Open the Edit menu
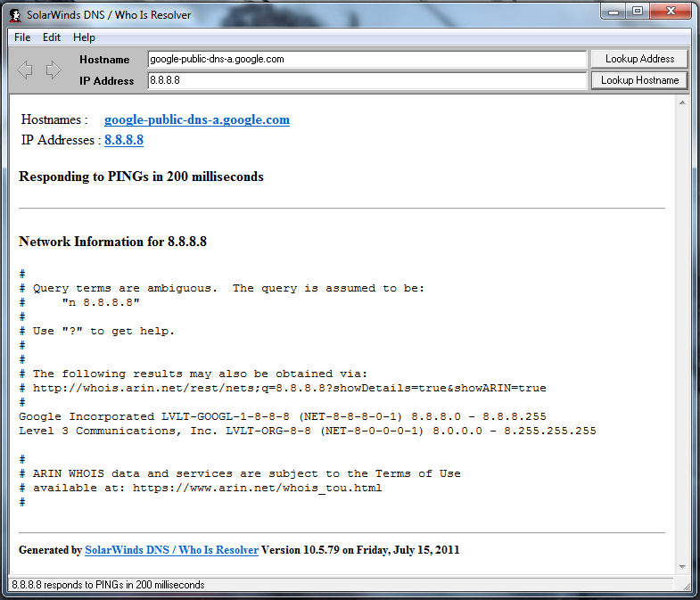The width and height of the screenshot is (700, 600). click(52, 37)
